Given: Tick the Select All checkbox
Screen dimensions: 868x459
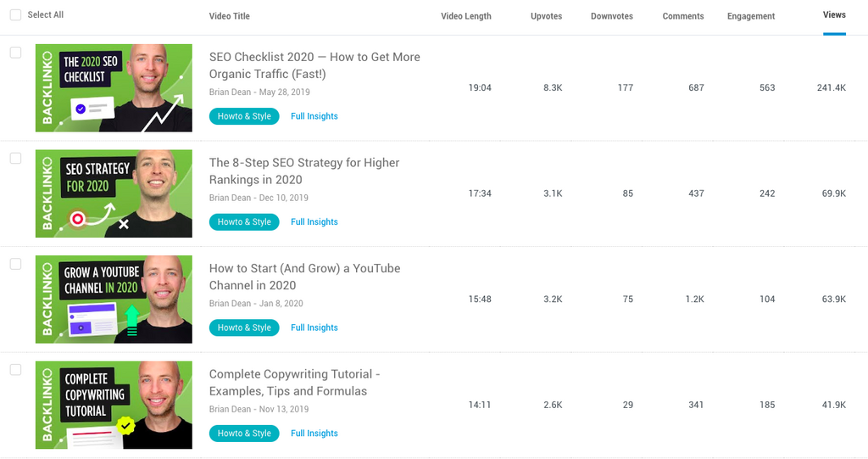Looking at the screenshot, I should (15, 15).
